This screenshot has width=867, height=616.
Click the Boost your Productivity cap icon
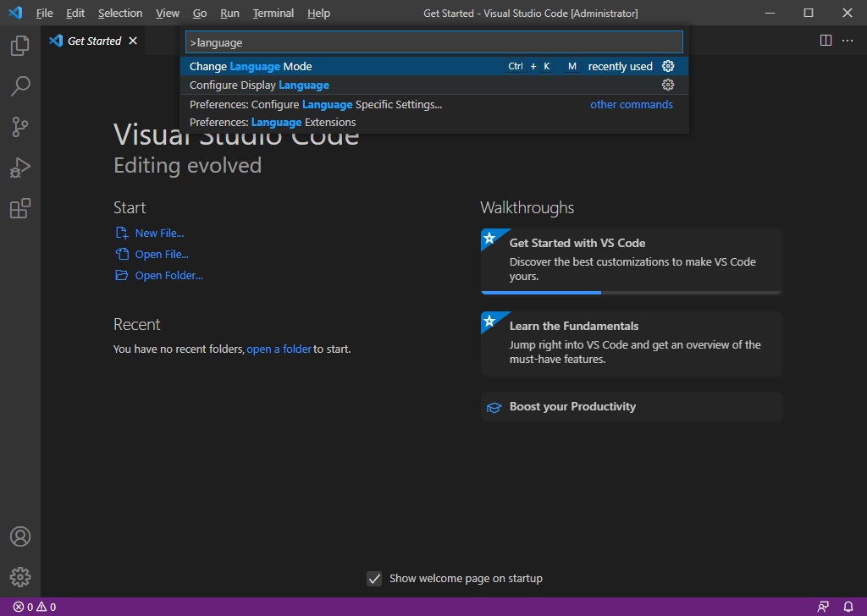[494, 407]
